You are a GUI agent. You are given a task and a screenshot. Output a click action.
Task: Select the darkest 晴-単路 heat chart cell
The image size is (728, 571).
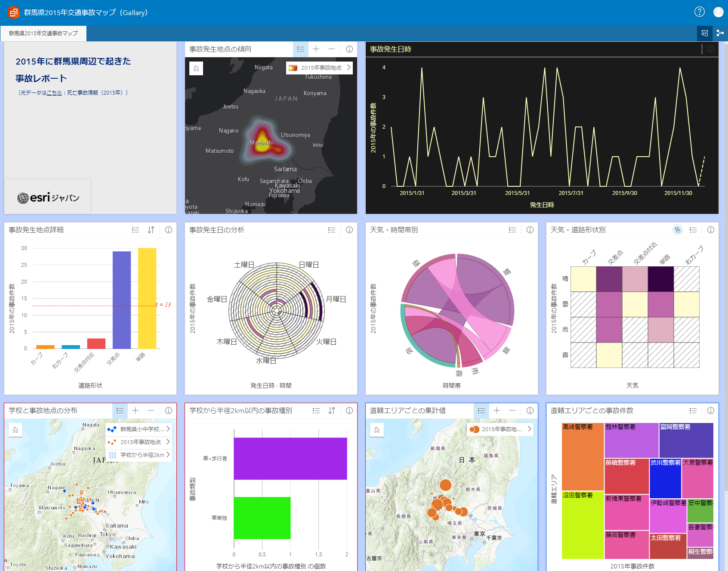point(661,279)
